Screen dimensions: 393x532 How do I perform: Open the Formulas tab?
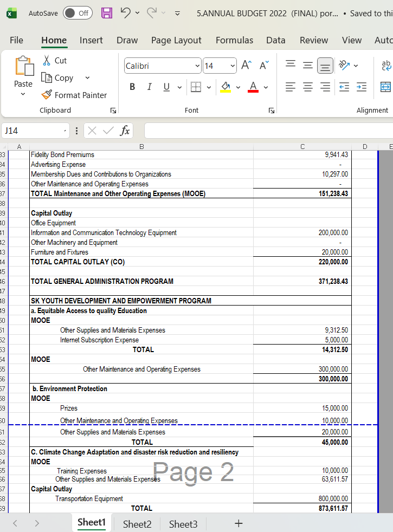click(x=235, y=41)
